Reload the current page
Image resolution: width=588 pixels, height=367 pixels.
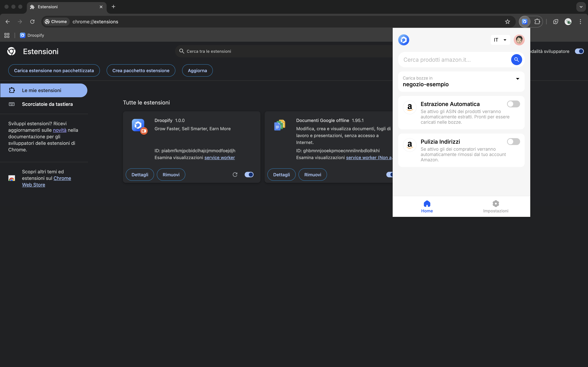[x=32, y=22]
